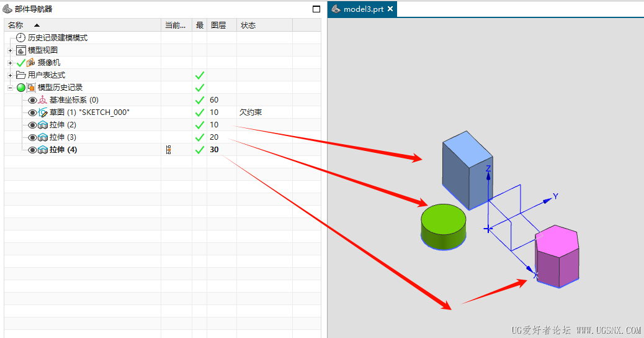Image resolution: width=644 pixels, height=338 pixels.
Task: Click the 模型视图 icon
Action: [21, 50]
